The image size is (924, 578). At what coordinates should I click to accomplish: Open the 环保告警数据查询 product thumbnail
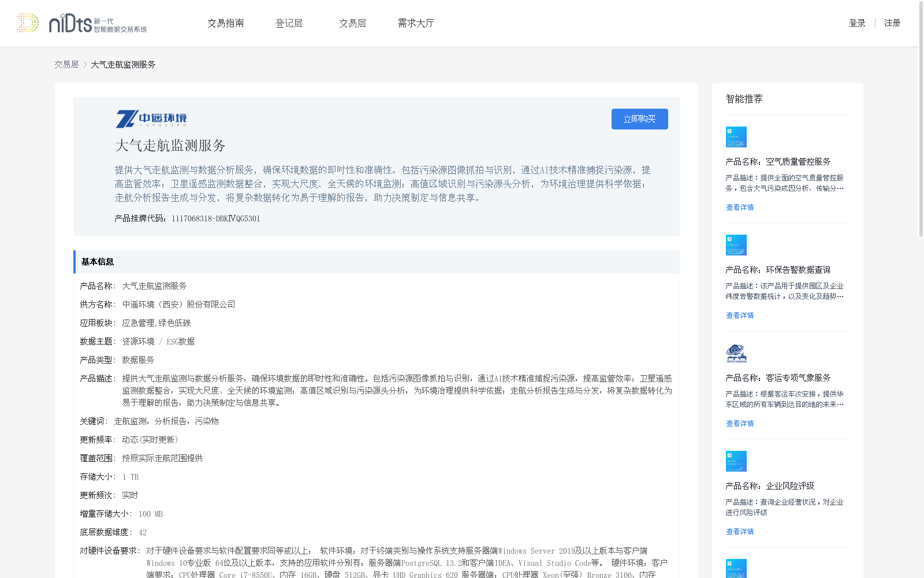(x=736, y=245)
